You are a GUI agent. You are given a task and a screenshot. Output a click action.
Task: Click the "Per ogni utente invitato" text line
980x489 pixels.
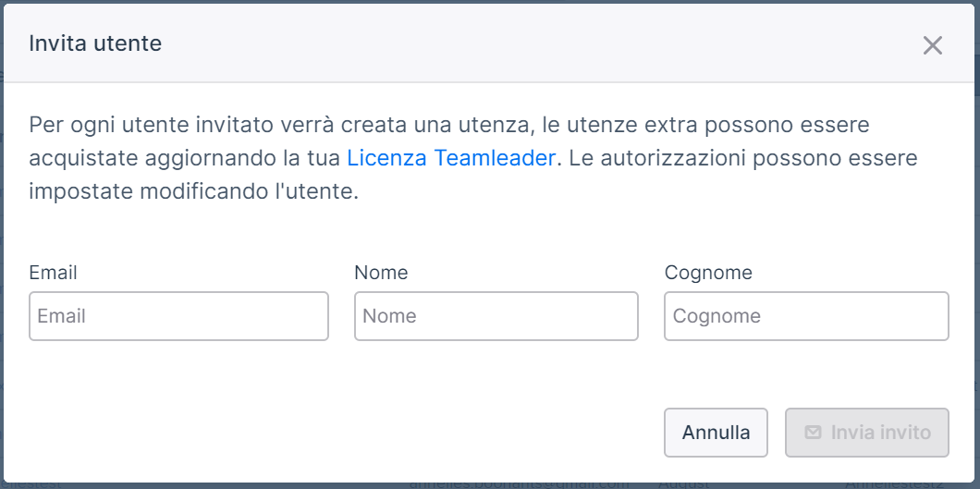point(448,125)
